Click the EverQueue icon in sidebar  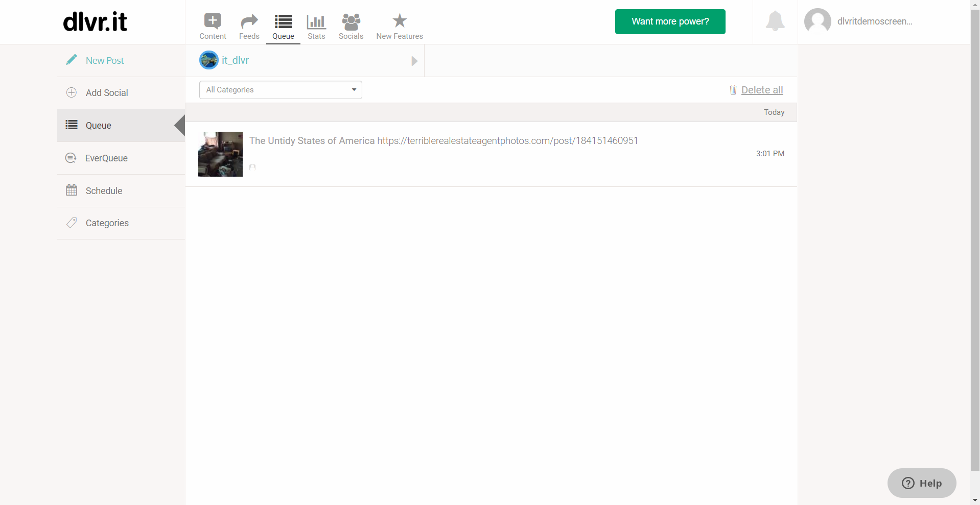click(x=71, y=158)
